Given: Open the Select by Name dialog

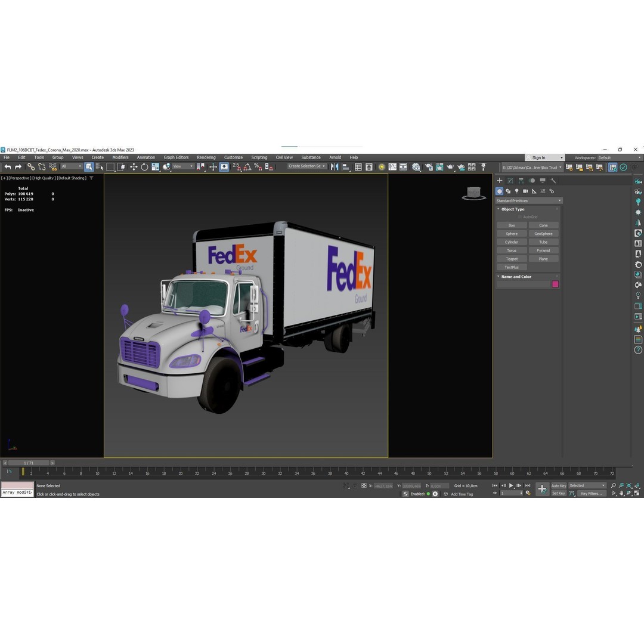Looking at the screenshot, I should point(100,167).
